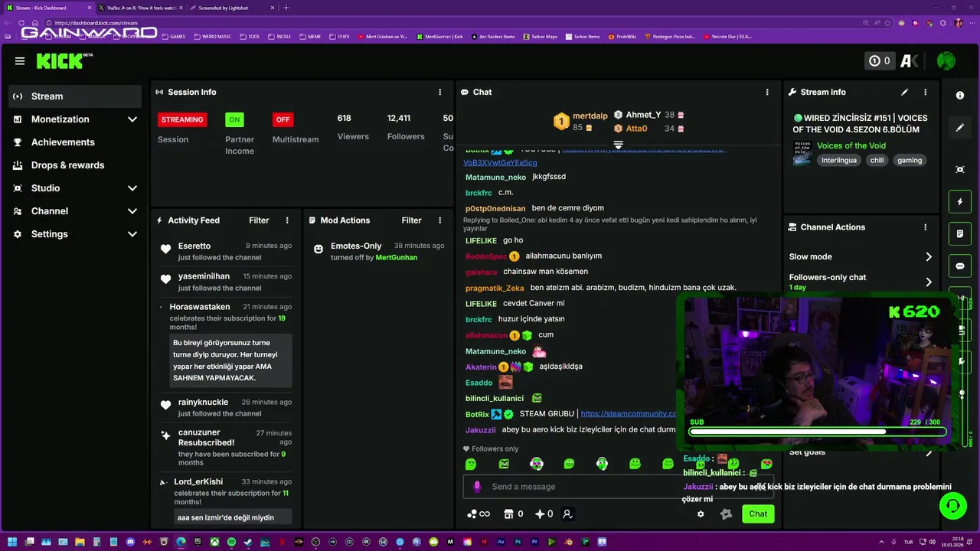Viewport: 980px width, 551px height.
Task: Open Activity Feed three-dot menu
Action: [287, 220]
